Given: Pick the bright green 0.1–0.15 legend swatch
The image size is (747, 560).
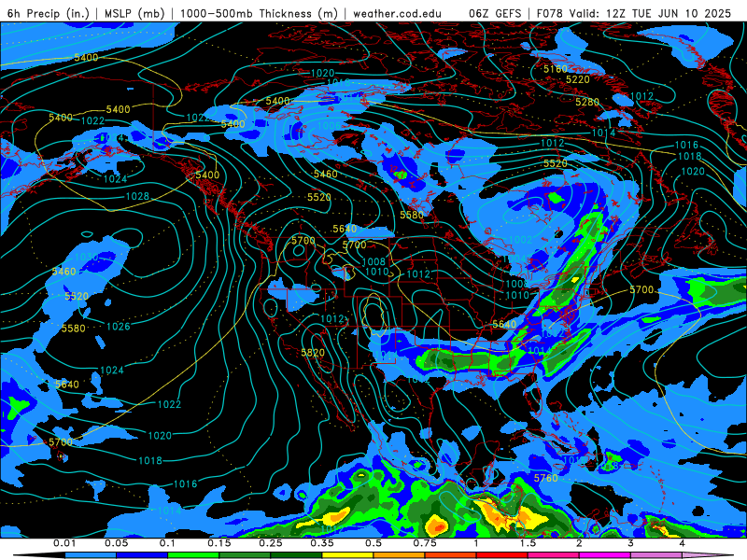Looking at the screenshot, I should 193,555.
